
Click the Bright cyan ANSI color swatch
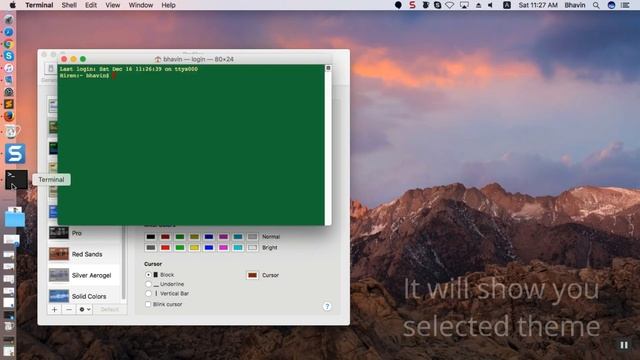[x=238, y=248]
